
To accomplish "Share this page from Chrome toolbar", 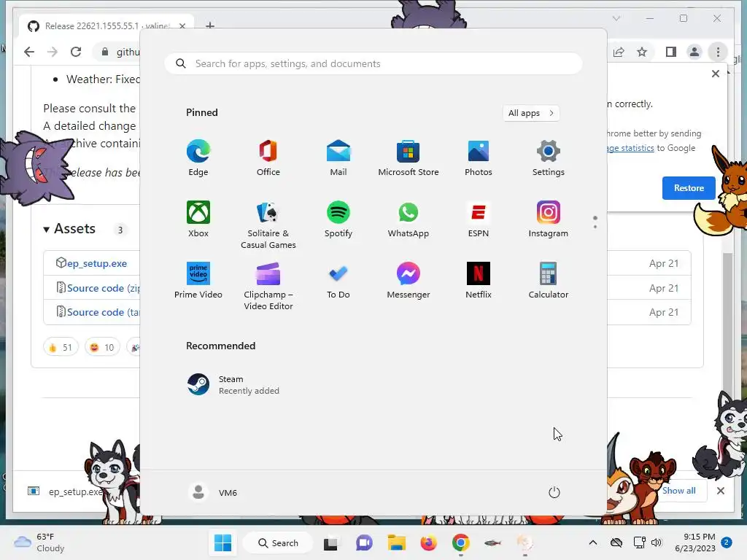I will (619, 52).
